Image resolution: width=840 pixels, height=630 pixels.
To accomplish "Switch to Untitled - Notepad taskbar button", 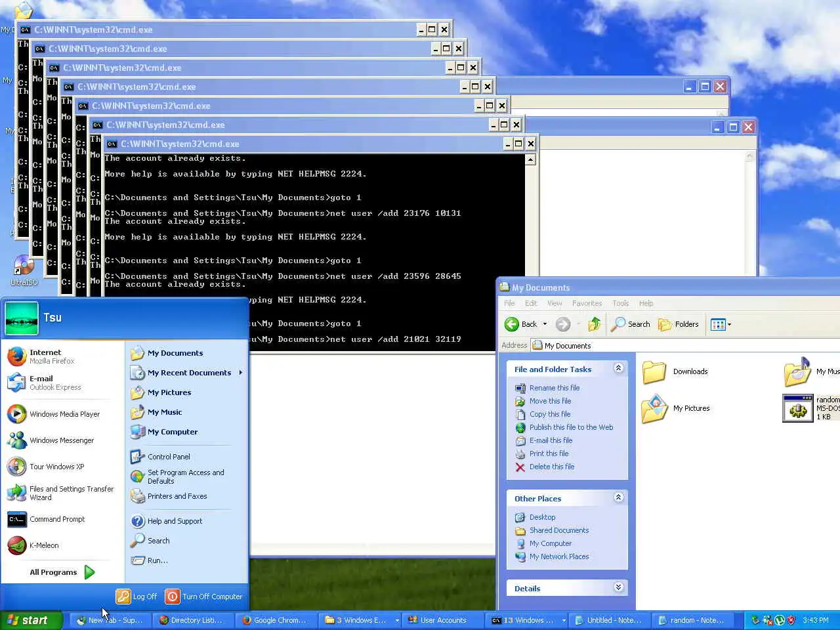I will click(608, 620).
